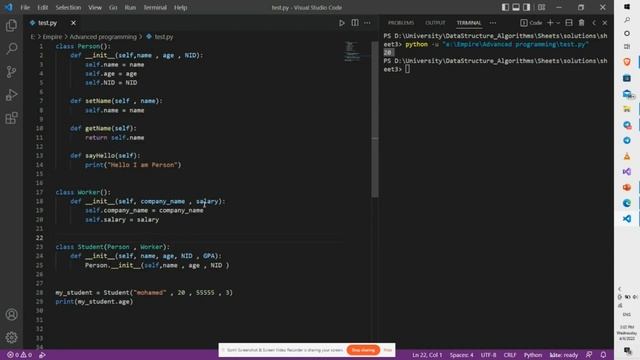Split the terminal panel

569,23
